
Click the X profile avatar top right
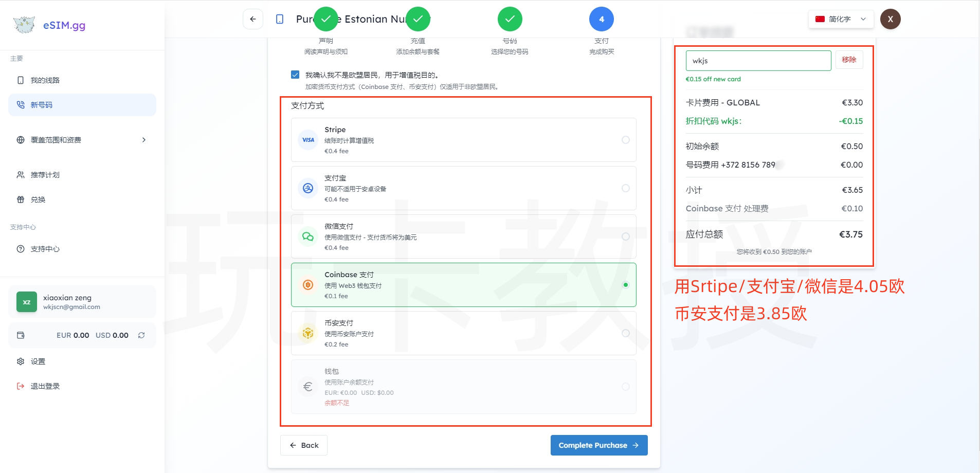(x=891, y=19)
